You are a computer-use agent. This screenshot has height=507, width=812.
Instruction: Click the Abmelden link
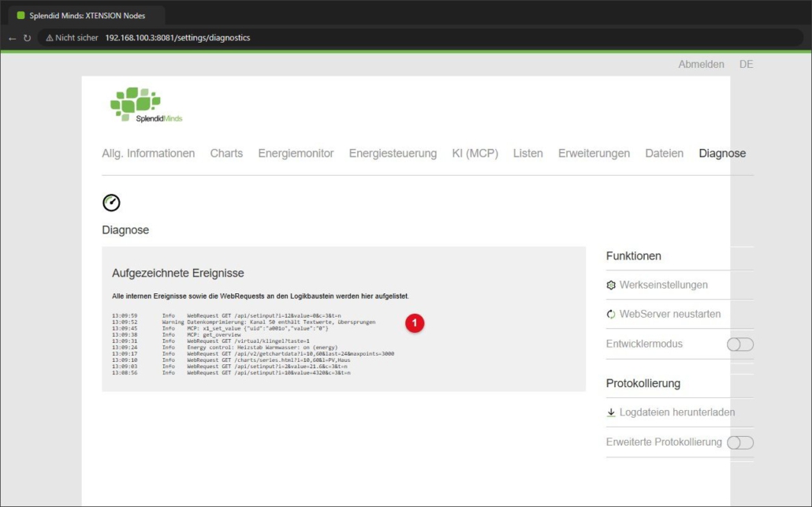(x=701, y=64)
